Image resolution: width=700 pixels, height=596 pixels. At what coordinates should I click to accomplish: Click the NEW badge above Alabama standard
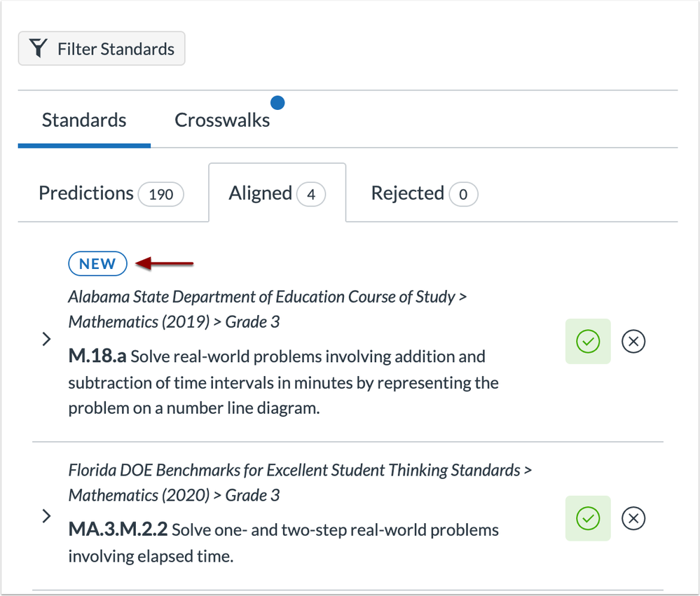tap(98, 263)
